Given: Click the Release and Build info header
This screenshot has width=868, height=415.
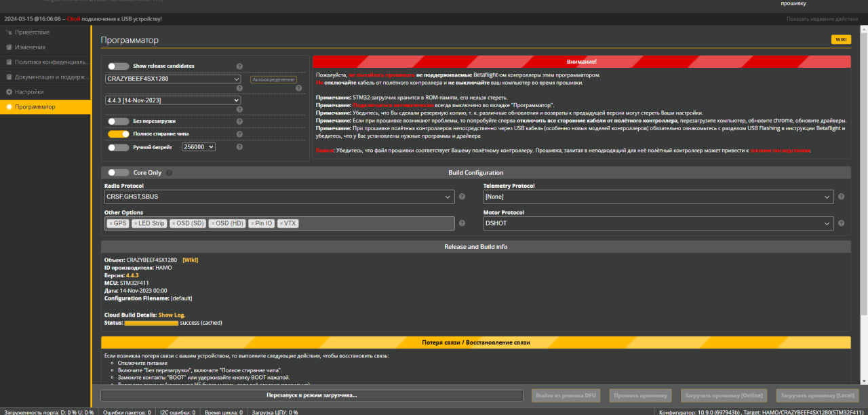Looking at the screenshot, I should point(476,247).
